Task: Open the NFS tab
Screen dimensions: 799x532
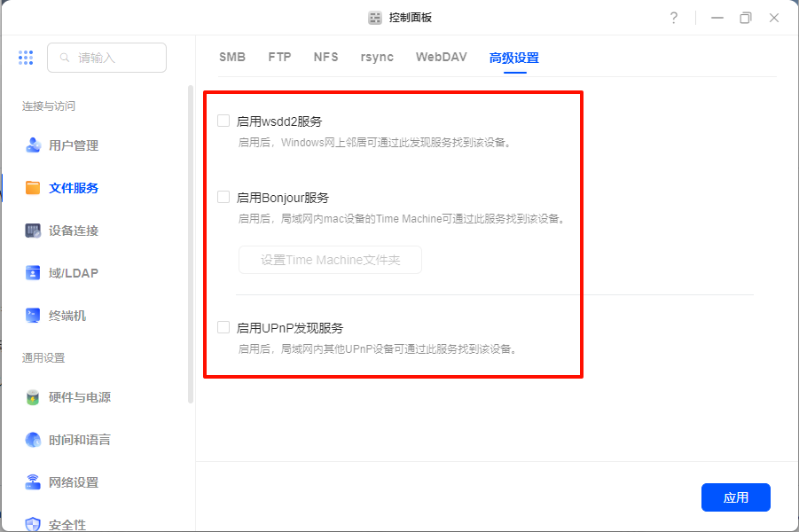Action: 326,57
